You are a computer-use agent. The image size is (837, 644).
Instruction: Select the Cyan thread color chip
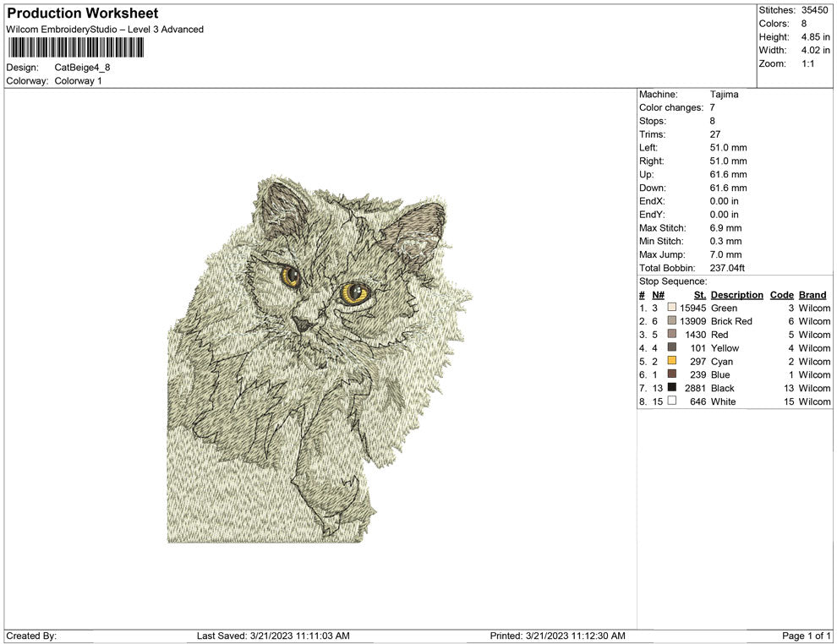pos(670,361)
